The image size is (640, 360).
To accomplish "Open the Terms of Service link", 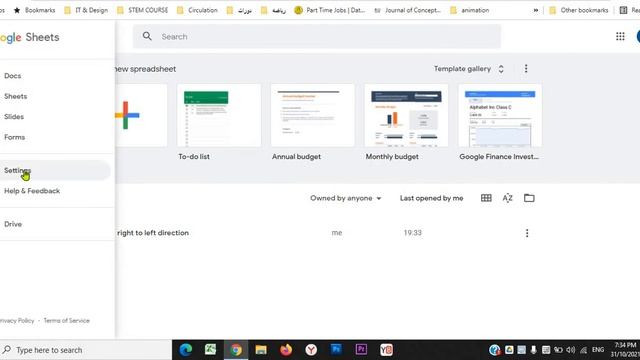I will coord(67,320).
